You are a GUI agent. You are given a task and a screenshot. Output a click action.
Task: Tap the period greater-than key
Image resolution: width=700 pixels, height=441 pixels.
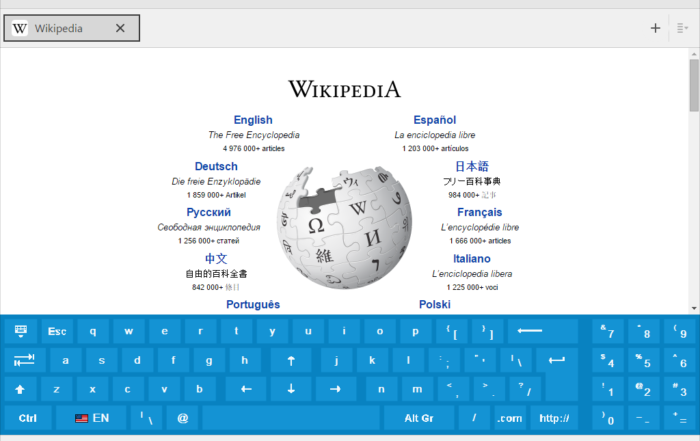489,389
